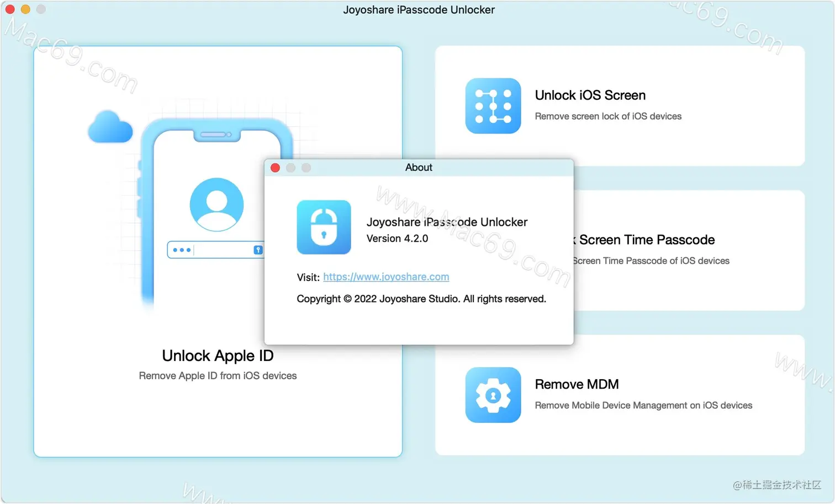
Task: Click "Remove screen lock of iOS devices" text
Action: (608, 116)
